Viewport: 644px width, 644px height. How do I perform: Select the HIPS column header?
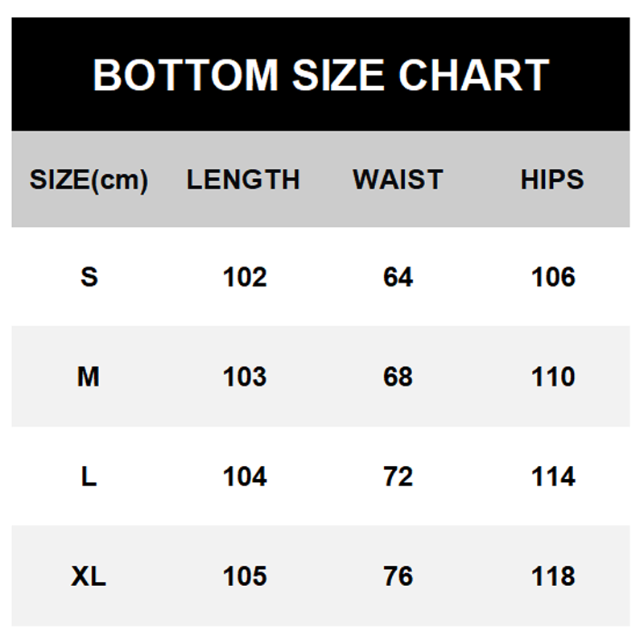[552, 180]
